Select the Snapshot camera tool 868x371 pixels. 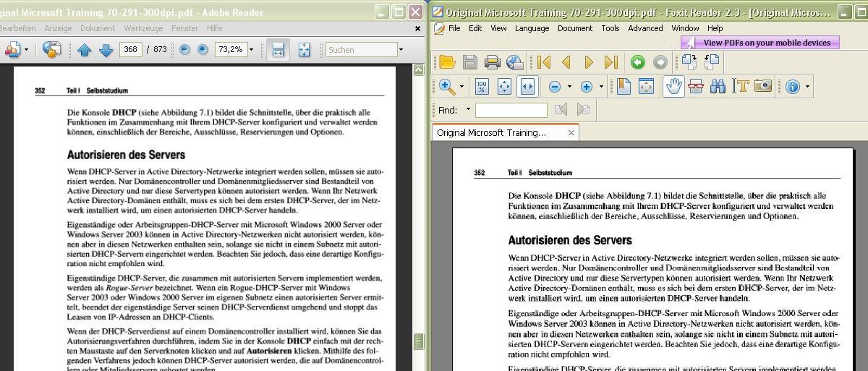point(763,87)
